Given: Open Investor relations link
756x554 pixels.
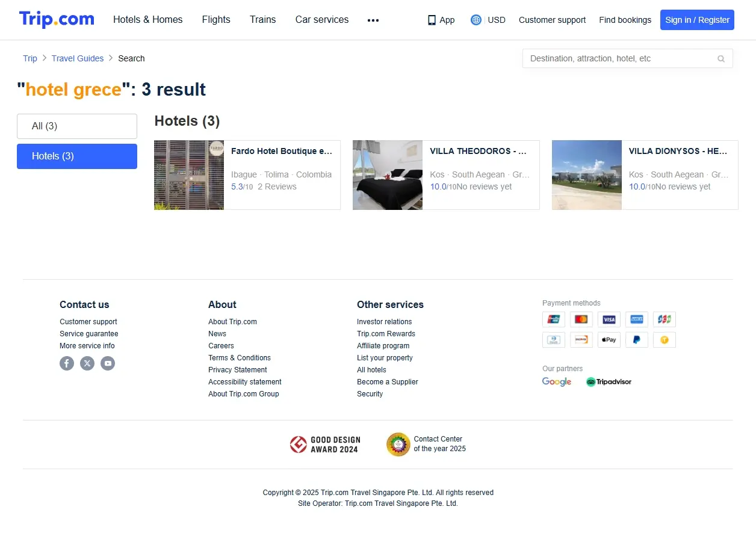Looking at the screenshot, I should pyautogui.click(x=385, y=322).
